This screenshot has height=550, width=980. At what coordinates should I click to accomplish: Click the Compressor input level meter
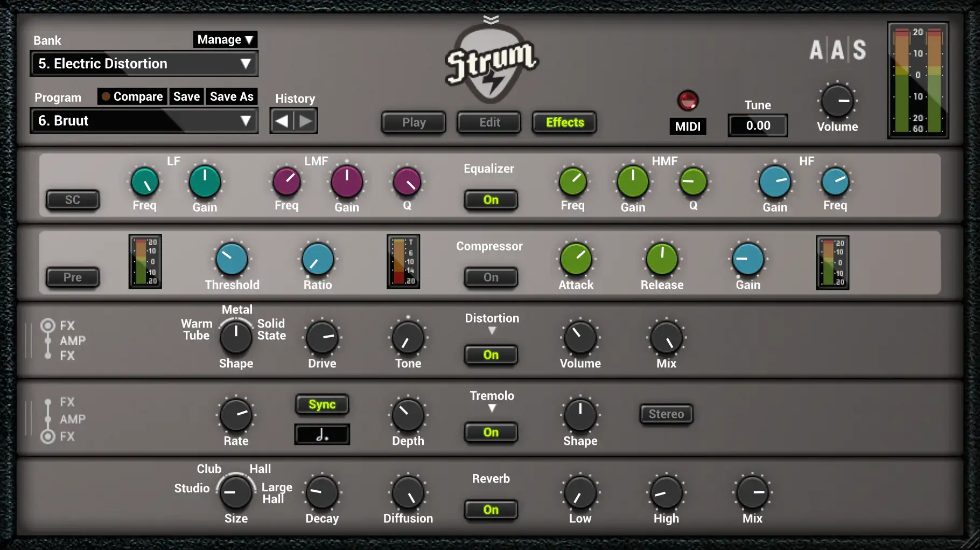145,262
